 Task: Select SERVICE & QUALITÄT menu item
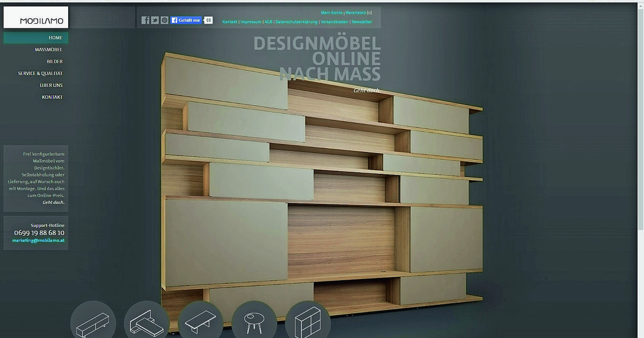point(40,74)
